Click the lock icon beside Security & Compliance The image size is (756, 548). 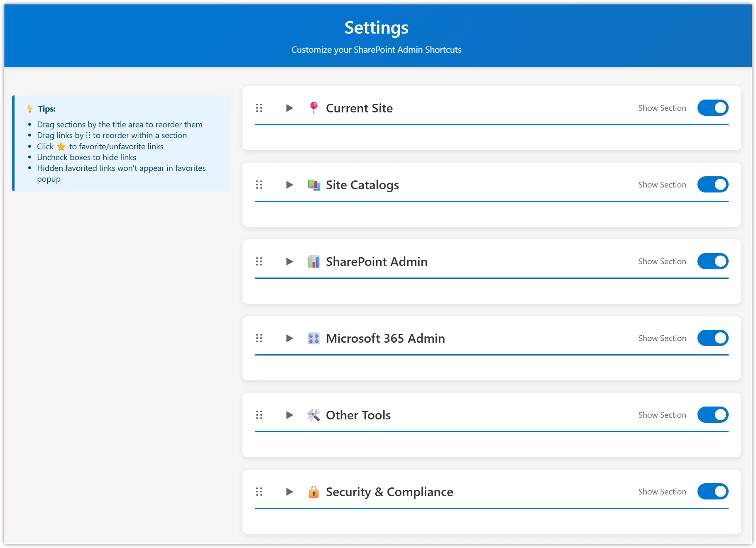coord(314,492)
